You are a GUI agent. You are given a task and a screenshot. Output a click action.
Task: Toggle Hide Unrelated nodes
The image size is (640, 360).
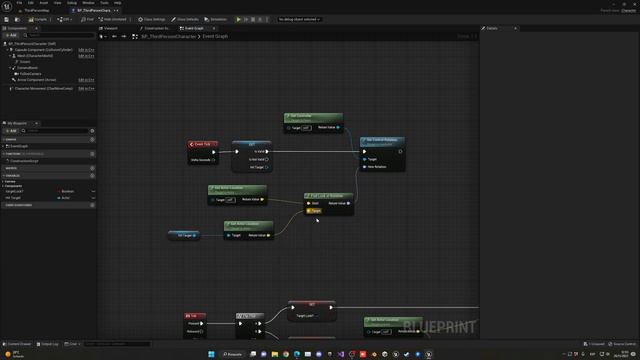[112, 19]
